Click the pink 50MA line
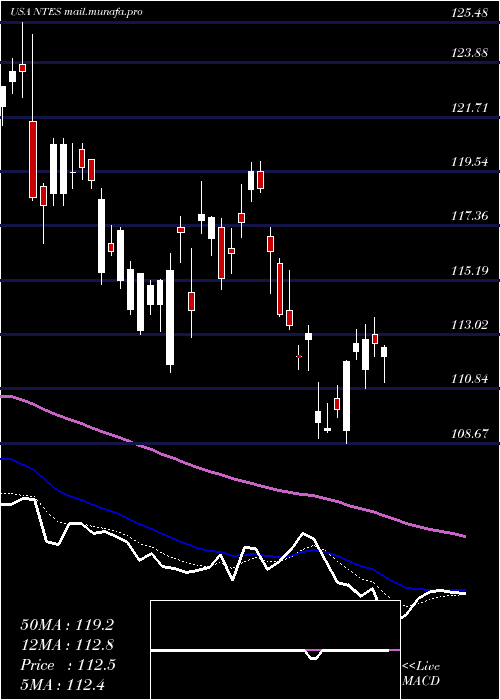This screenshot has width=500, height=700. pos(232,479)
